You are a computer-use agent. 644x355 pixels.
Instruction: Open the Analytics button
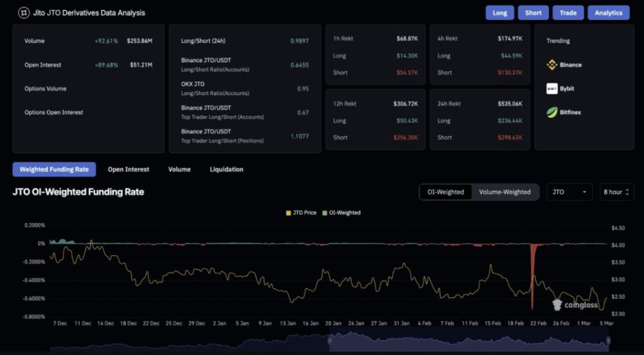[x=608, y=13]
